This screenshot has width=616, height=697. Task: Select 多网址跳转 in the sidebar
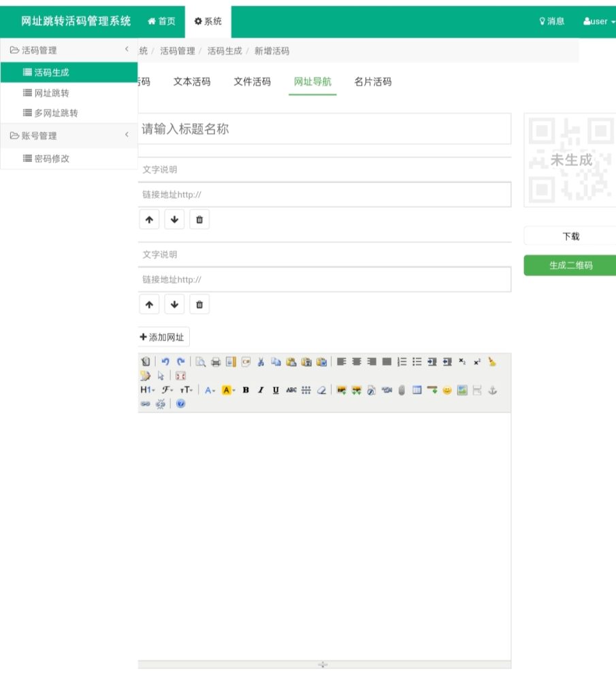(56, 113)
